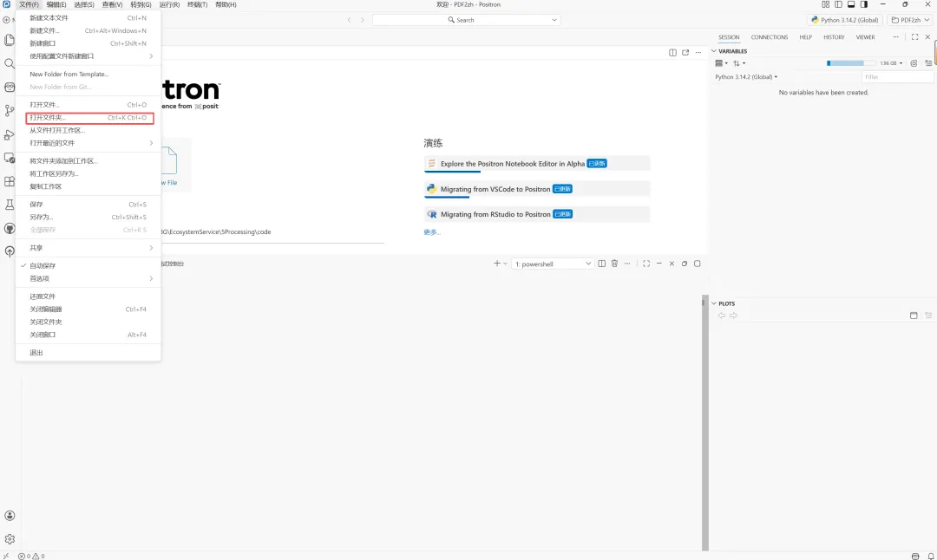
Task: Expand the 共享 submenu
Action: (x=88, y=248)
